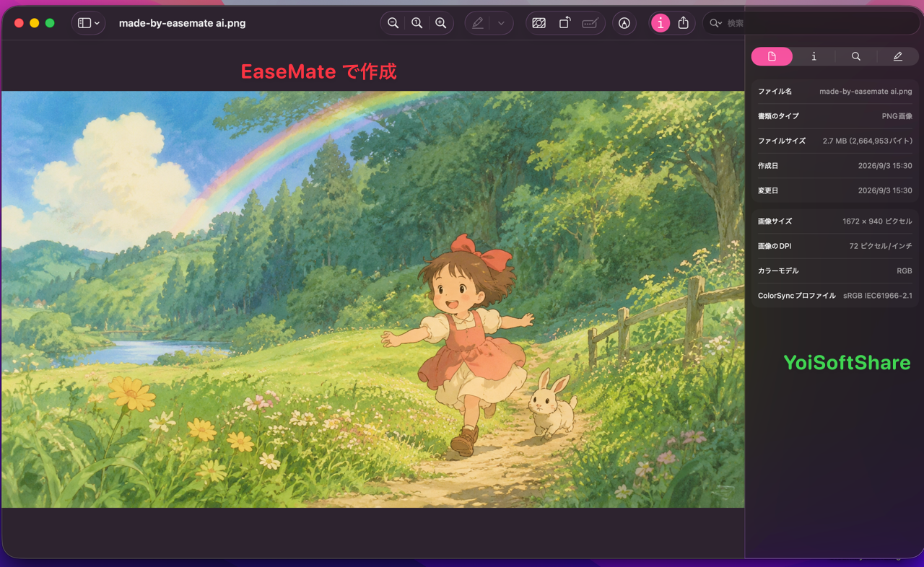Open search options magnifier dropdown
Screen dimensions: 924x567
pyautogui.click(x=715, y=23)
